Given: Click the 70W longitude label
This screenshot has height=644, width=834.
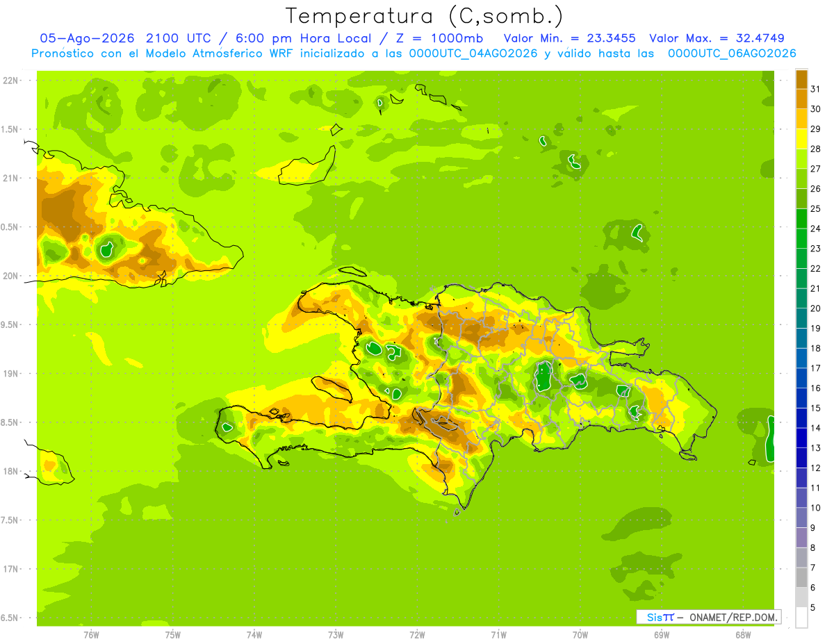Looking at the screenshot, I should (x=580, y=635).
